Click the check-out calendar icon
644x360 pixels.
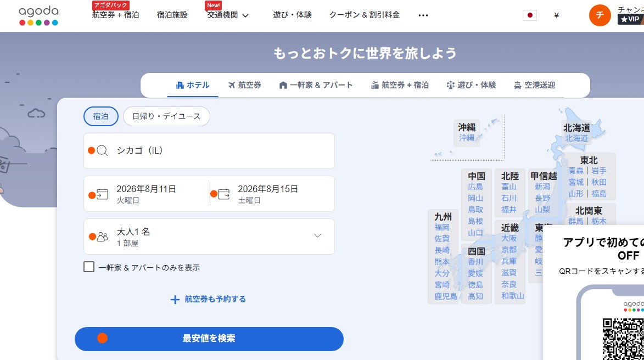[x=224, y=194]
